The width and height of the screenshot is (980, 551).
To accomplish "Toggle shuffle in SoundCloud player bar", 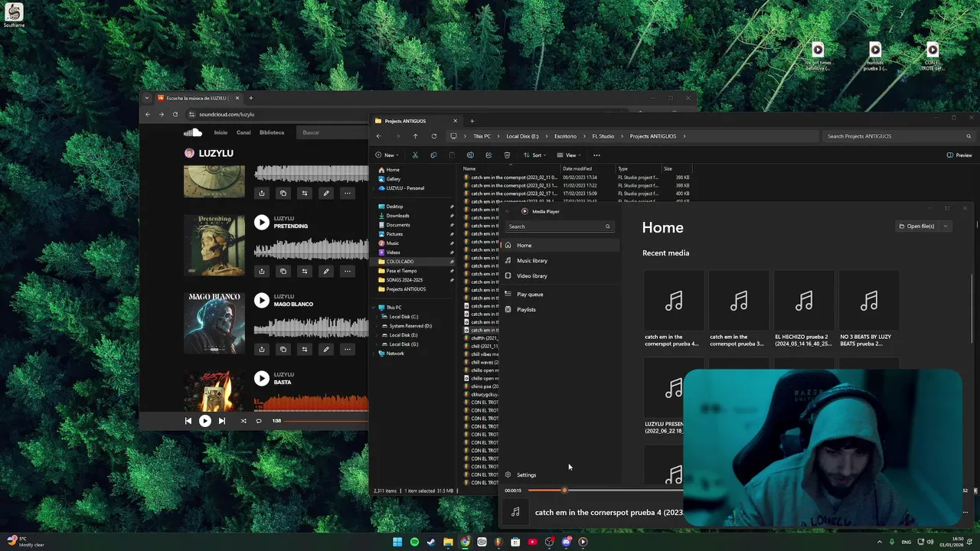I will click(x=243, y=421).
